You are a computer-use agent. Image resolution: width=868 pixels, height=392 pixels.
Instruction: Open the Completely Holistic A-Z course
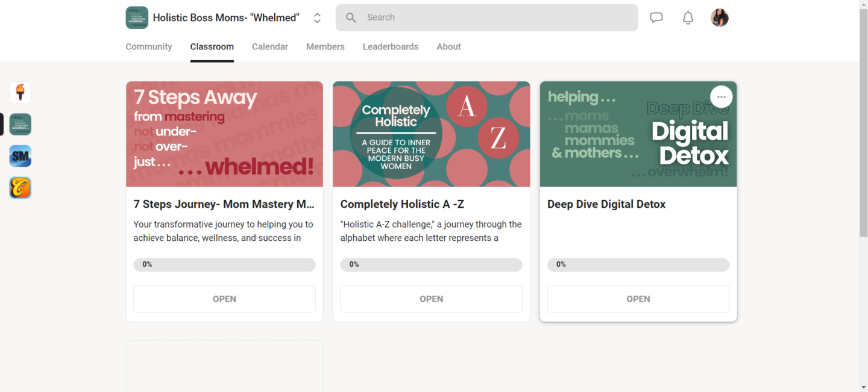coord(431,299)
